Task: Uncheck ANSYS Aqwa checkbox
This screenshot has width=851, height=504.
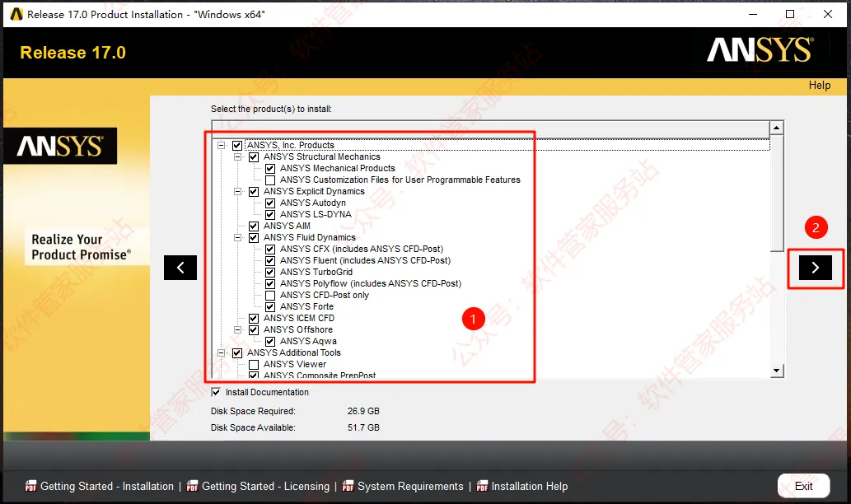Action: (x=270, y=342)
